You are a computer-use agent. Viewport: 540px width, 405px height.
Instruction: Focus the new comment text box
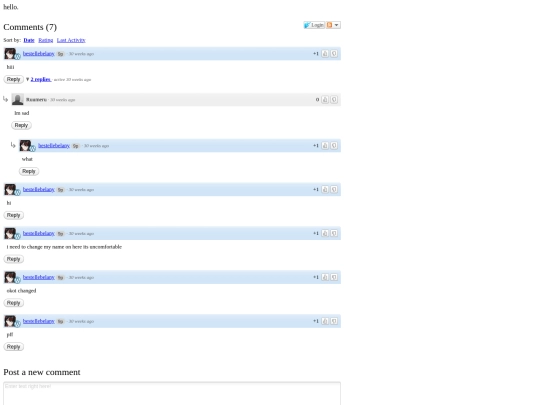(x=172, y=393)
